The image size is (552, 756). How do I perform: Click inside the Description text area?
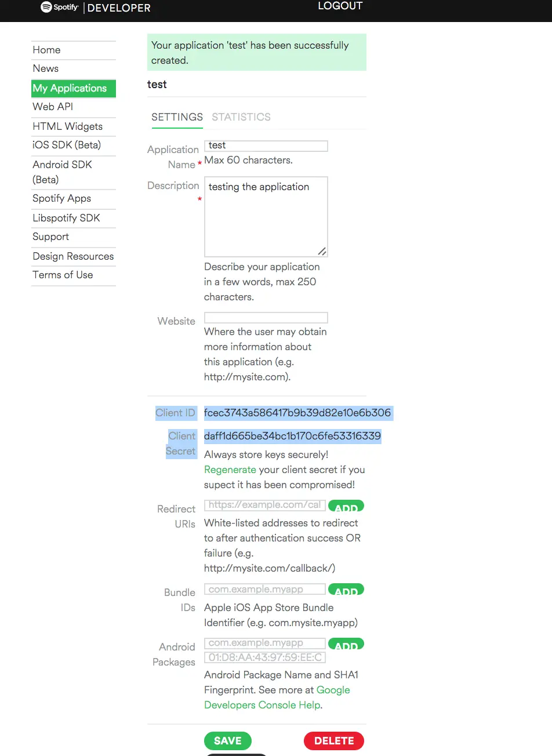click(266, 217)
